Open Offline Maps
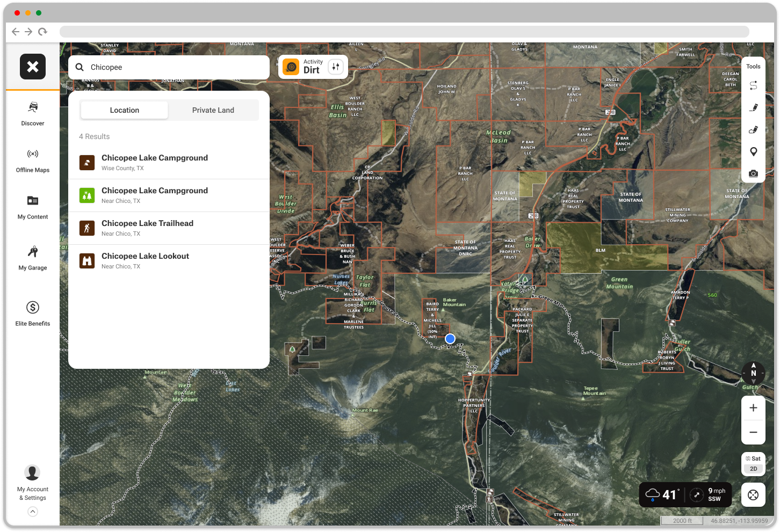Image resolution: width=780 pixels, height=532 pixels. tap(33, 161)
